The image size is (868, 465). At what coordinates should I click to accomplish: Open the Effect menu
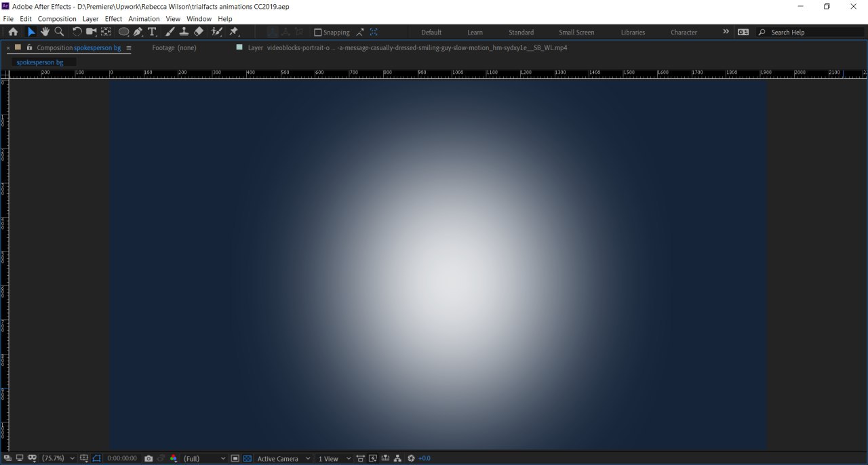click(x=113, y=19)
